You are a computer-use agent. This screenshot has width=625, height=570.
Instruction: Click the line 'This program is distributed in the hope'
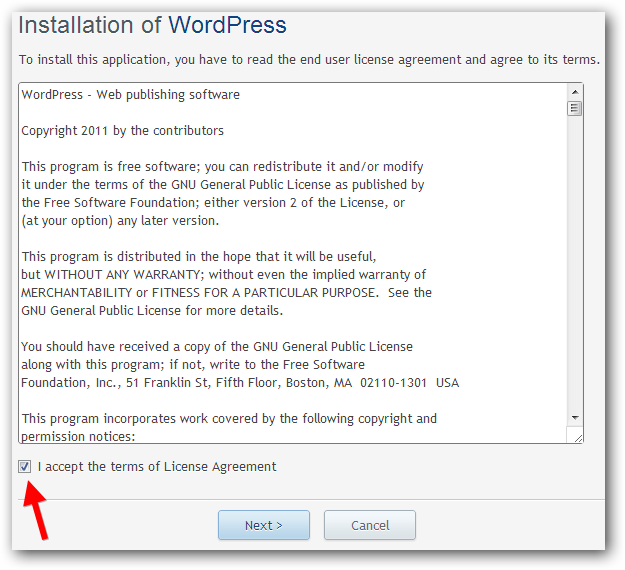199,257
